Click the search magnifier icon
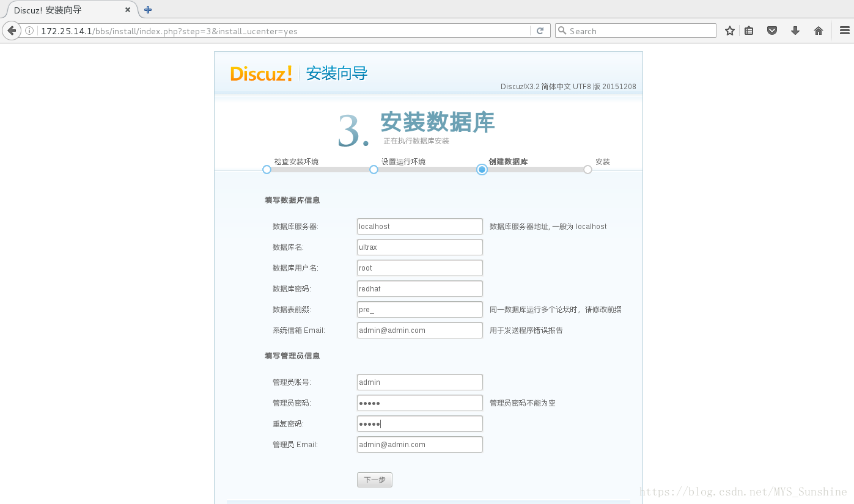The width and height of the screenshot is (854, 504). click(x=562, y=31)
